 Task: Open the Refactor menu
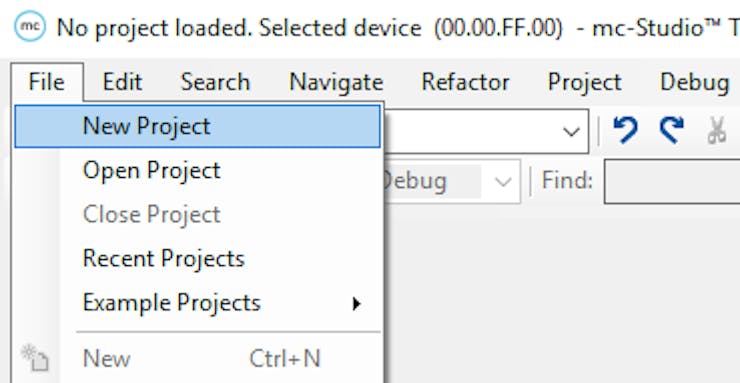tap(465, 82)
